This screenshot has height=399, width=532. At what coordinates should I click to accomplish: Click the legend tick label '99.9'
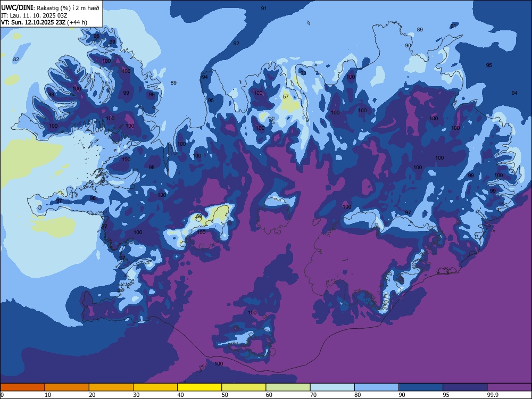click(x=493, y=395)
